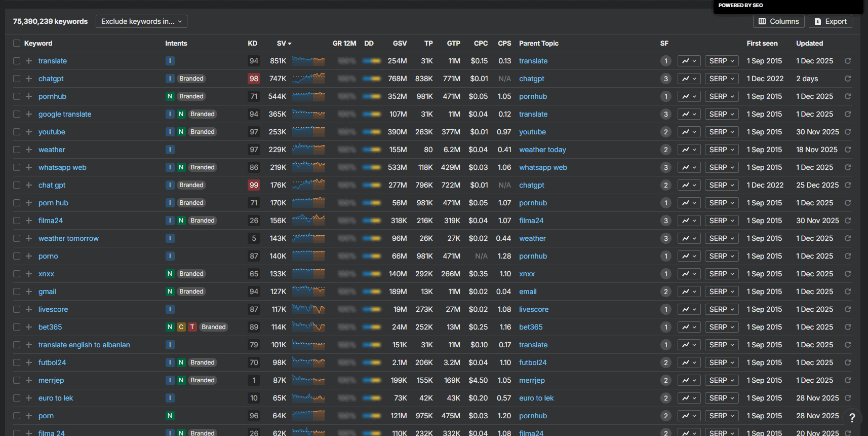Viewport: 868px width, 436px height.
Task: Expand the SERP dropdown for youtube
Action: pos(722,132)
